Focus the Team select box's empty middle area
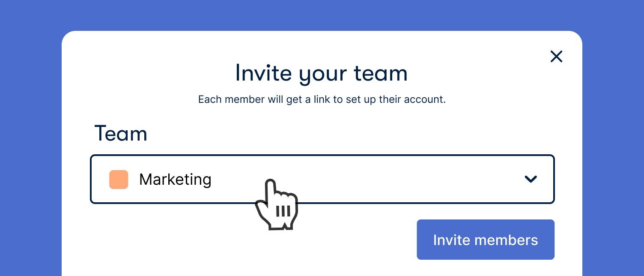Viewport: 644px width, 276px height. (385, 179)
